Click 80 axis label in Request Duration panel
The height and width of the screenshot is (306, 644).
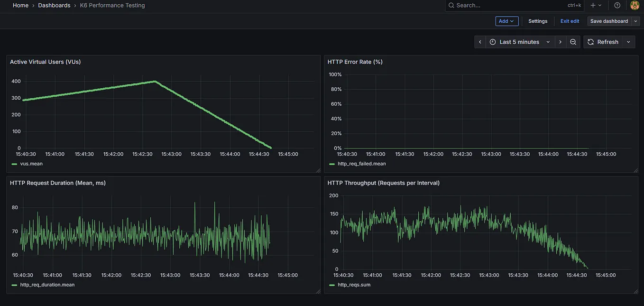pos(15,207)
